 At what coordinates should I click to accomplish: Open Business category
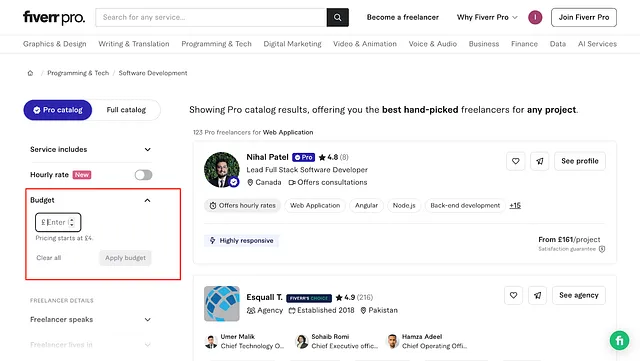(x=484, y=44)
